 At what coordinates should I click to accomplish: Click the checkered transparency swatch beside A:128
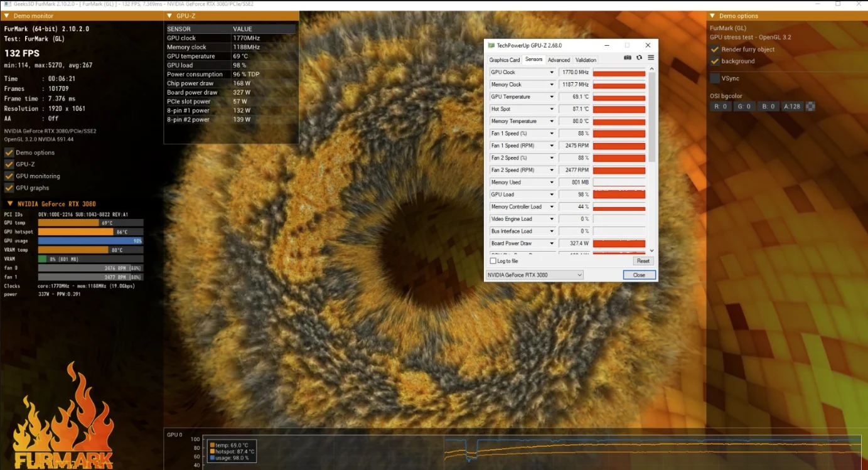click(810, 105)
